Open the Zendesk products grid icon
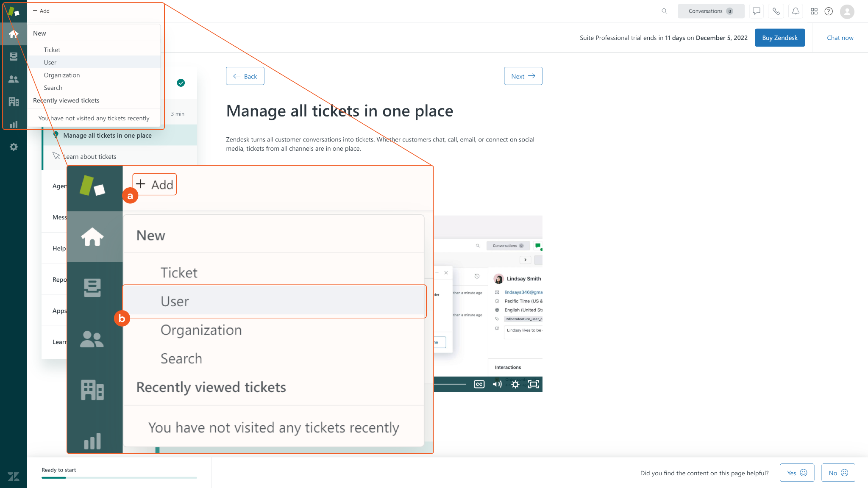Image resolution: width=868 pixels, height=488 pixels. click(814, 11)
